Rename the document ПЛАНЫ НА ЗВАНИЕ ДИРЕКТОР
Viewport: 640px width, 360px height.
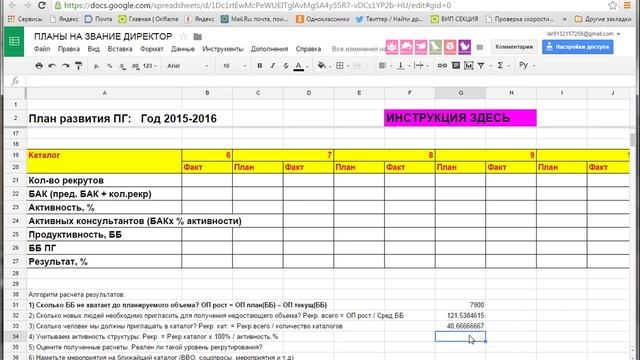[103, 36]
